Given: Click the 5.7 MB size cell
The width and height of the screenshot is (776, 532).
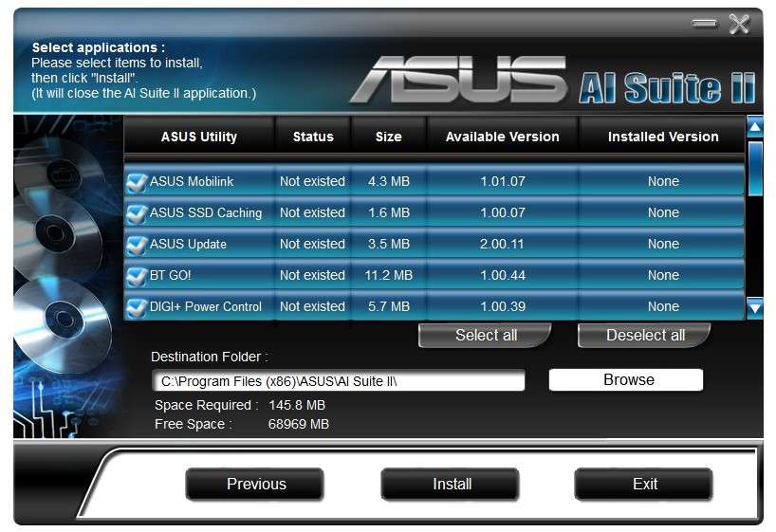Looking at the screenshot, I should 389,306.
